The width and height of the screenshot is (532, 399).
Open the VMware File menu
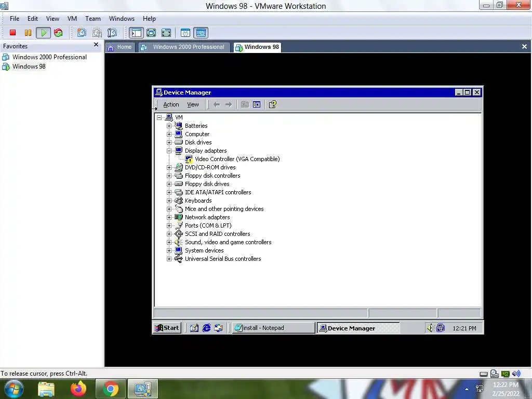pos(15,19)
